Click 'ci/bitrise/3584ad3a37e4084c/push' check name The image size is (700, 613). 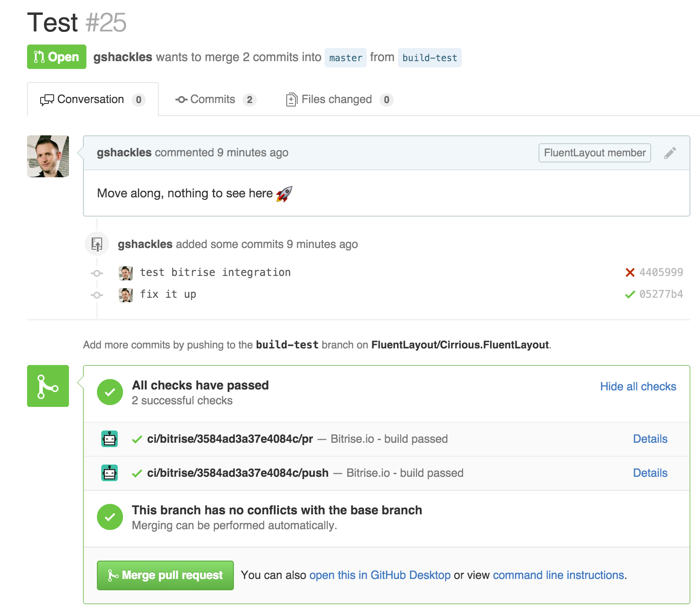(x=238, y=473)
